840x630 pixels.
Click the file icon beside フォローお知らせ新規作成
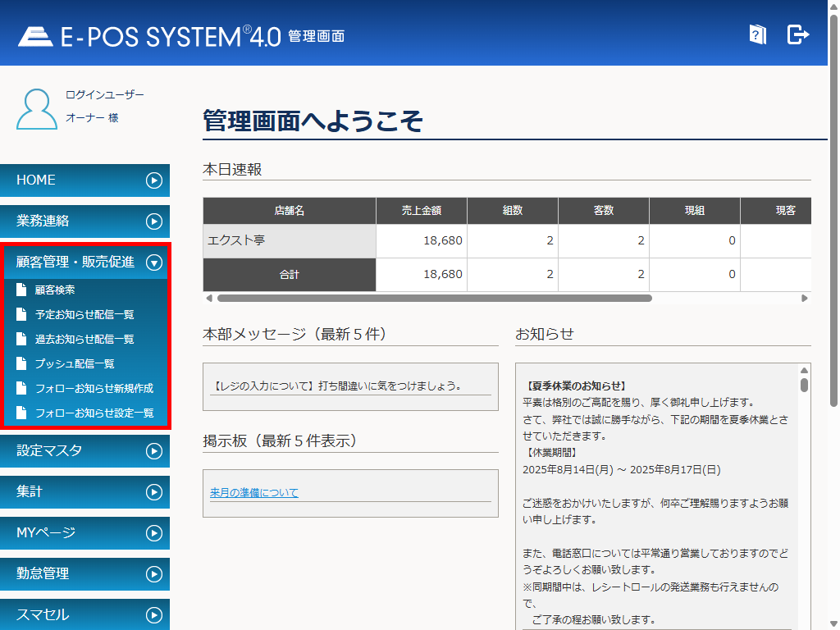[21, 388]
